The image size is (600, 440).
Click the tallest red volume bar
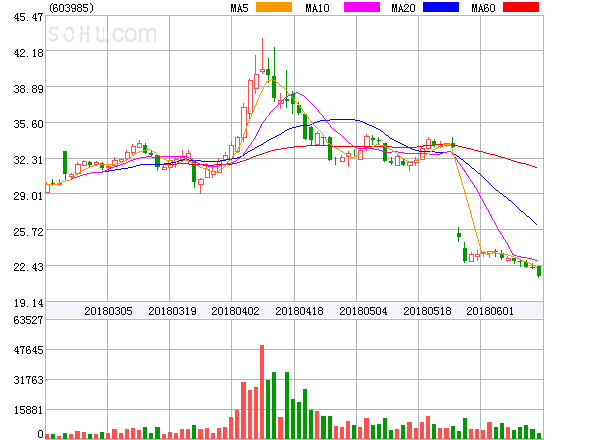click(262, 392)
